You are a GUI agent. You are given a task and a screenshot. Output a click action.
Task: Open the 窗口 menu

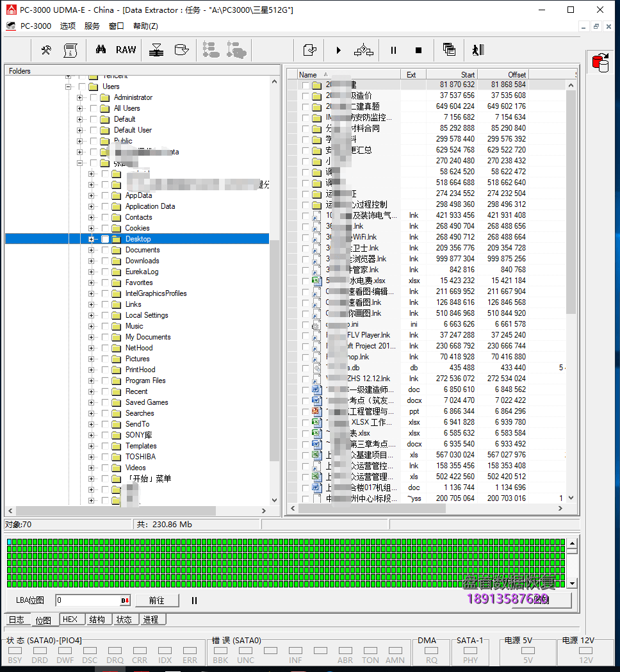(116, 26)
